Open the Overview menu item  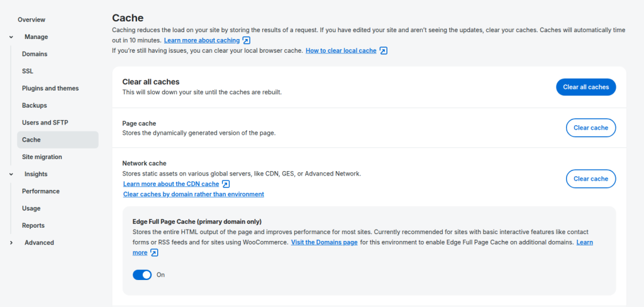click(31, 20)
